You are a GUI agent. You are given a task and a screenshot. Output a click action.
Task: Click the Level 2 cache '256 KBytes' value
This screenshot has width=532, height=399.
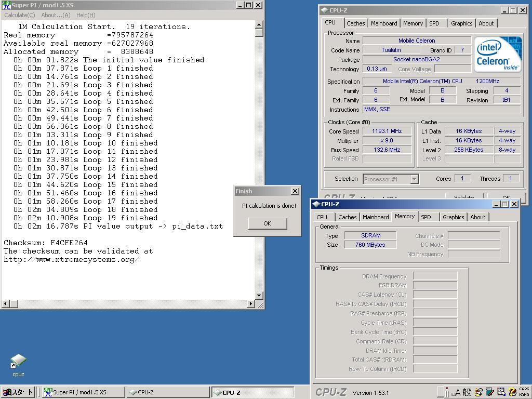click(x=469, y=150)
